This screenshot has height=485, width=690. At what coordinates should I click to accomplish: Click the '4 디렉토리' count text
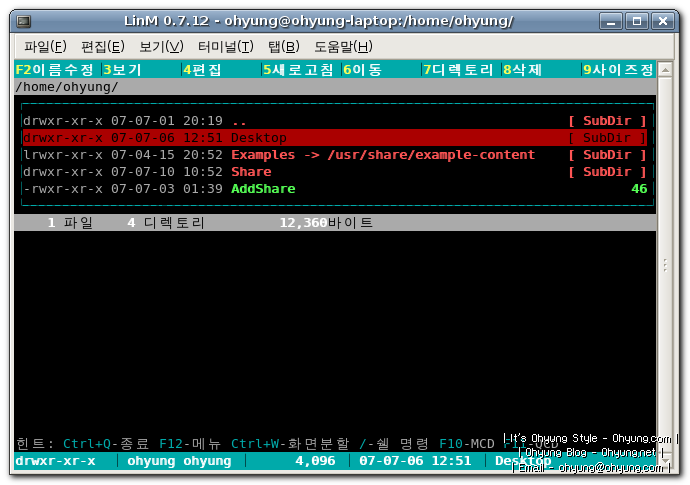[x=165, y=223]
